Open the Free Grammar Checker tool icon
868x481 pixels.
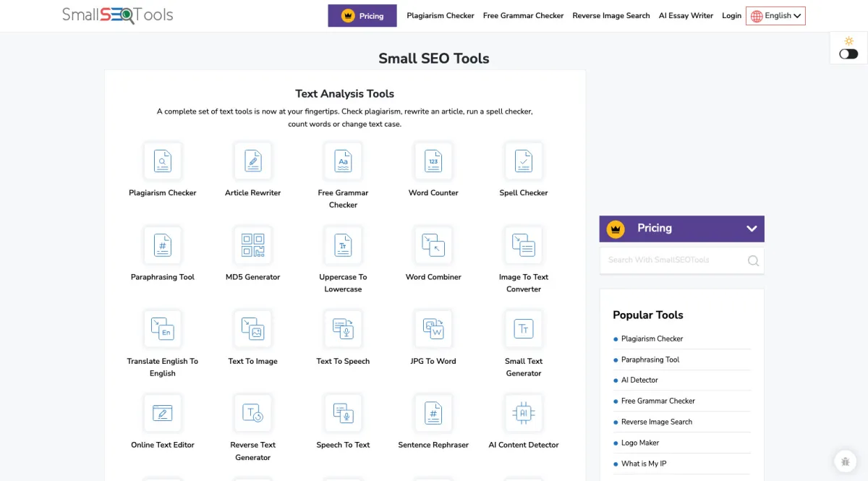(343, 161)
